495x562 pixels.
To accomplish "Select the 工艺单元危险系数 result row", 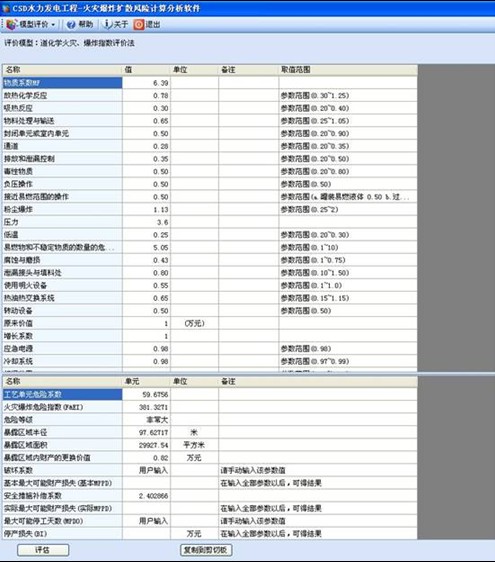I will coord(210,395).
